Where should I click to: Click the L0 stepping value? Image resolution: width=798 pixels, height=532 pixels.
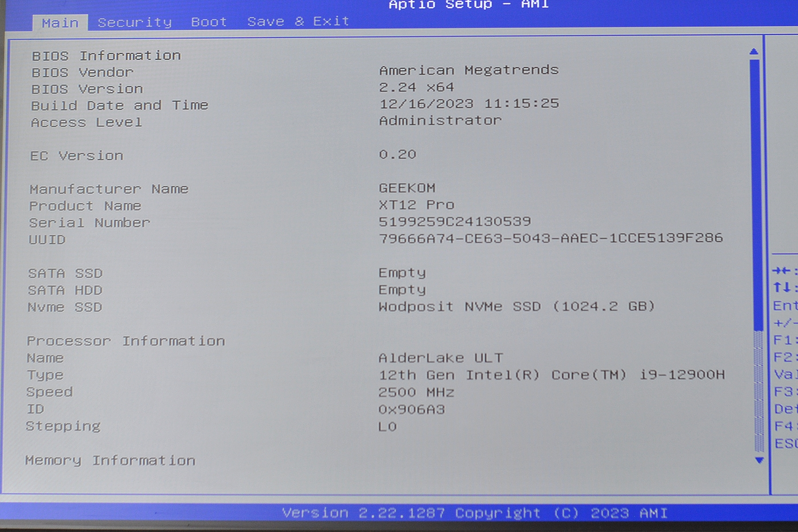pyautogui.click(x=387, y=426)
